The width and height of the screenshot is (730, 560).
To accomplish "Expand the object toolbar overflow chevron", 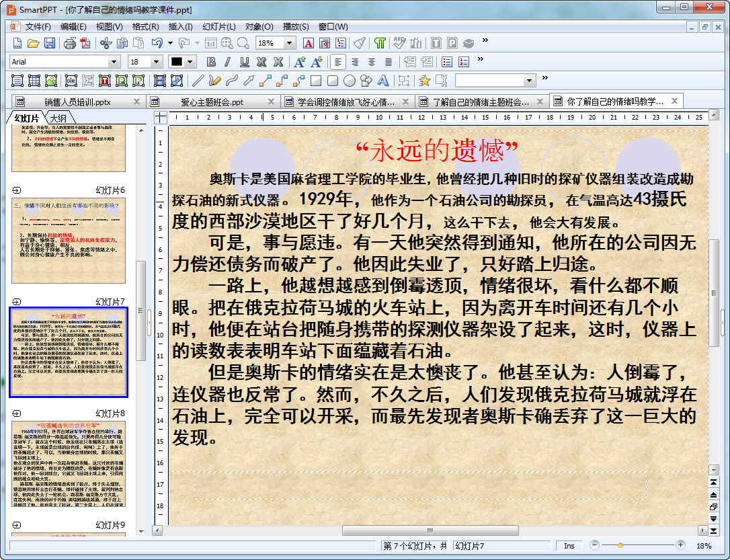I will [545, 78].
